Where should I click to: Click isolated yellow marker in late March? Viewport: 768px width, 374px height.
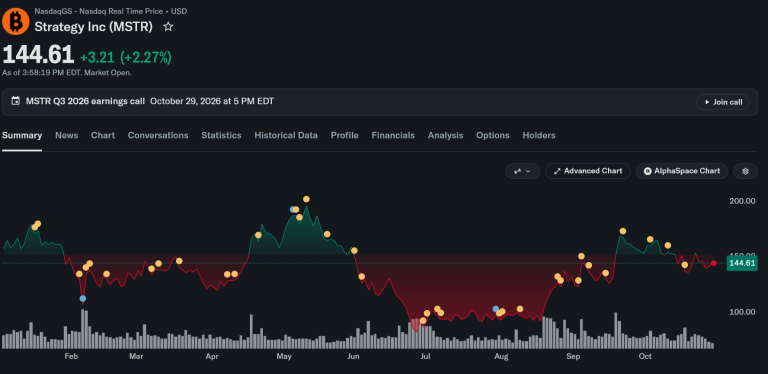pos(179,261)
